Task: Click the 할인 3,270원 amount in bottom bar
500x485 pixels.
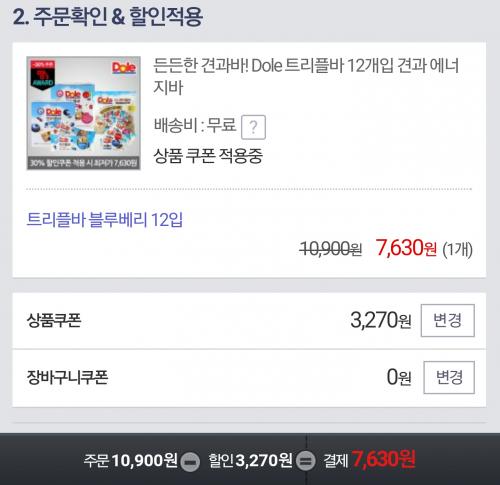Action: click(250, 460)
